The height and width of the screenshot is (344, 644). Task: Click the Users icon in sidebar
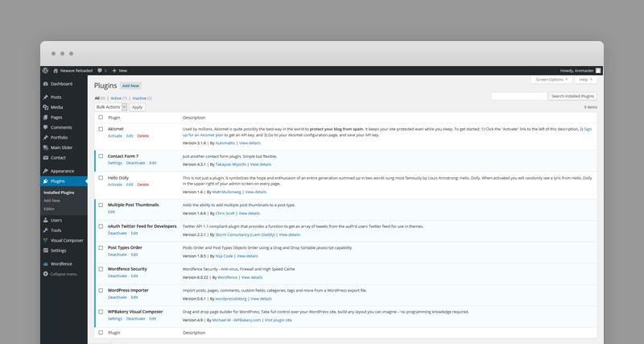click(x=46, y=220)
